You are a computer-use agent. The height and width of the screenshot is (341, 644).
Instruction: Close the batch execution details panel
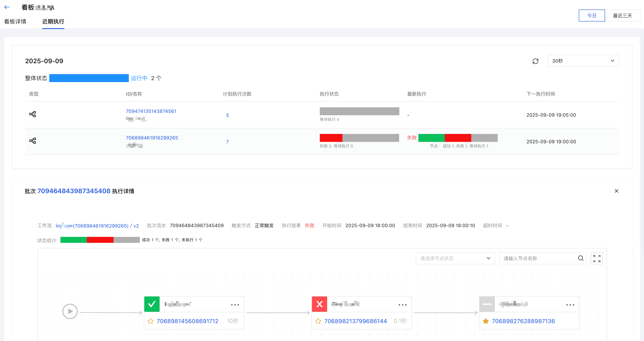click(616, 191)
